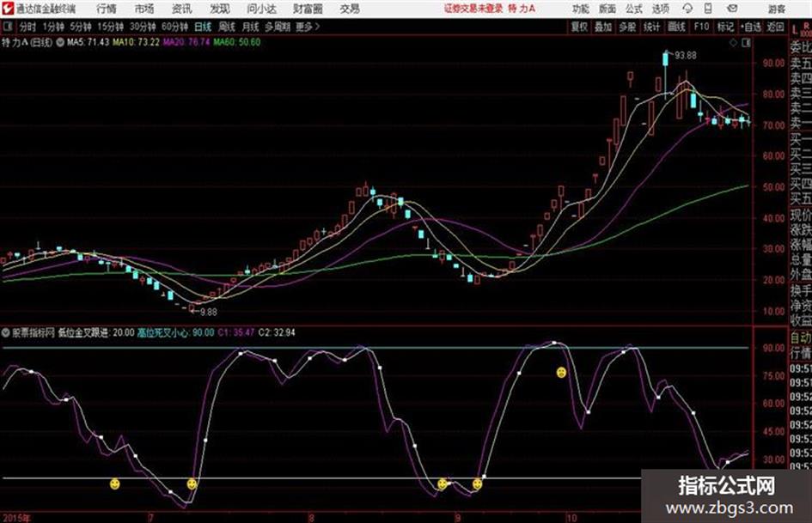Open the 多周期 multi-period view
The width and height of the screenshot is (812, 523).
point(278,27)
